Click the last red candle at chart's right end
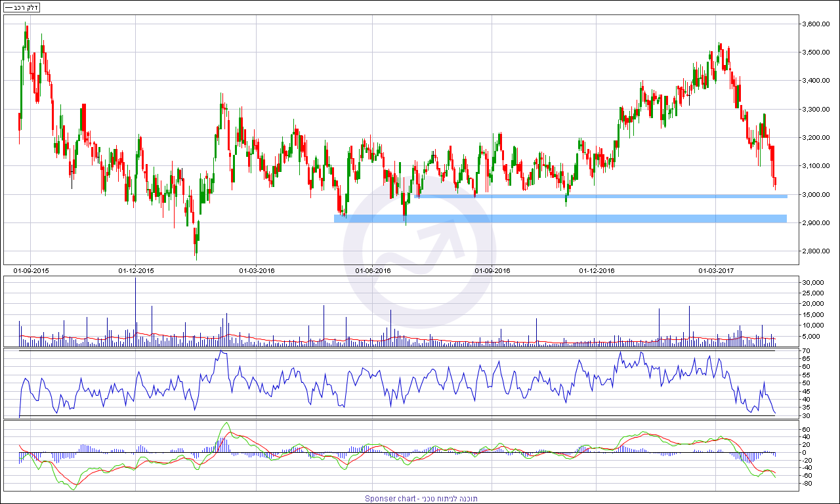This screenshot has height=504, width=840. (x=775, y=182)
